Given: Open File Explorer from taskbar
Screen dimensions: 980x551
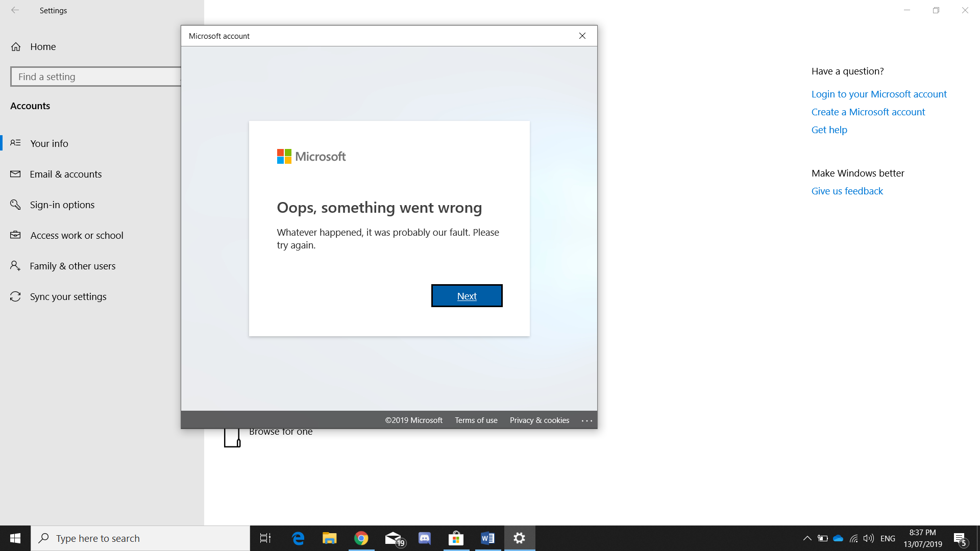Looking at the screenshot, I should (x=330, y=538).
